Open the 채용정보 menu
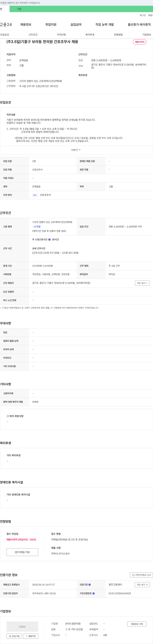Viewport: 153px width, 644px height. [x=26, y=25]
